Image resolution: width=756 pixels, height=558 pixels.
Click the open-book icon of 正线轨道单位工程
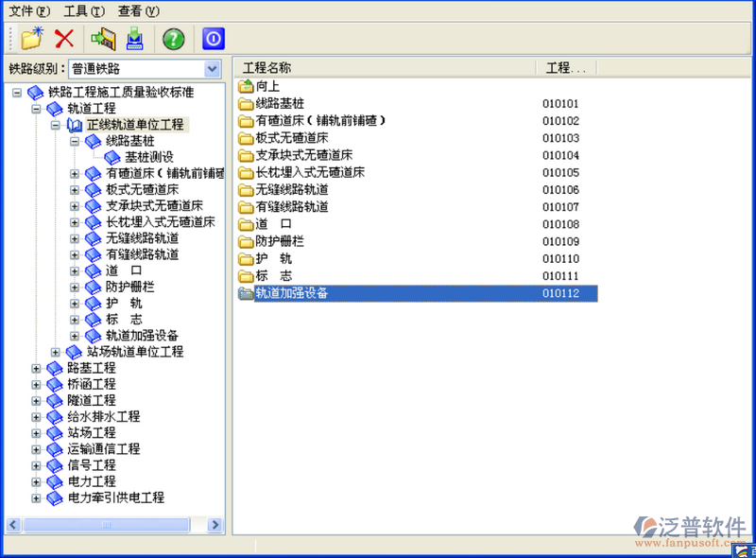(x=75, y=125)
